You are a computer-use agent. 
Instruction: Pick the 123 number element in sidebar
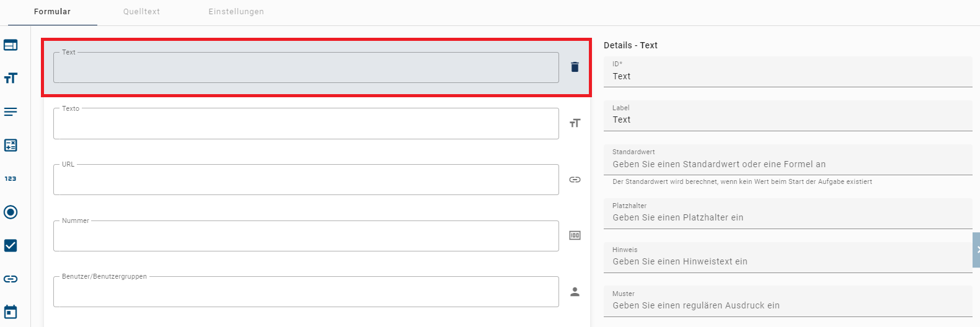click(x=11, y=178)
